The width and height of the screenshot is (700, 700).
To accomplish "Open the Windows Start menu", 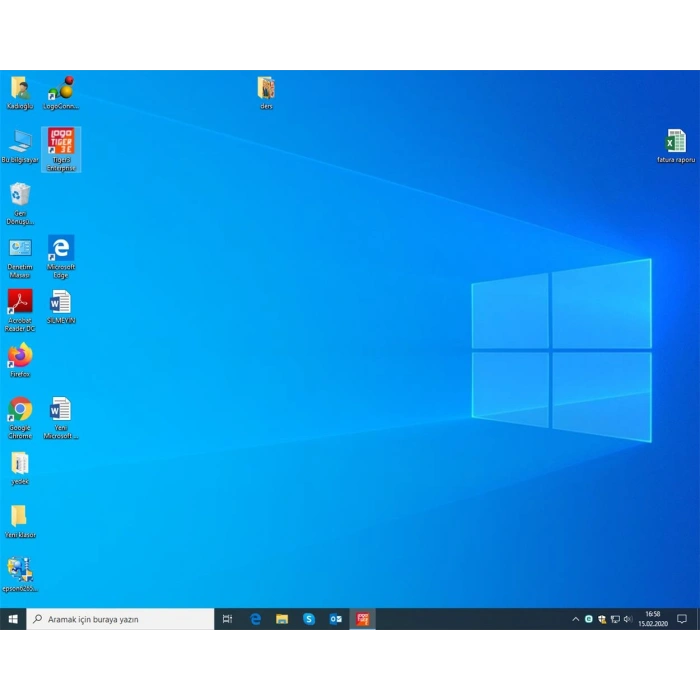I will pyautogui.click(x=13, y=619).
